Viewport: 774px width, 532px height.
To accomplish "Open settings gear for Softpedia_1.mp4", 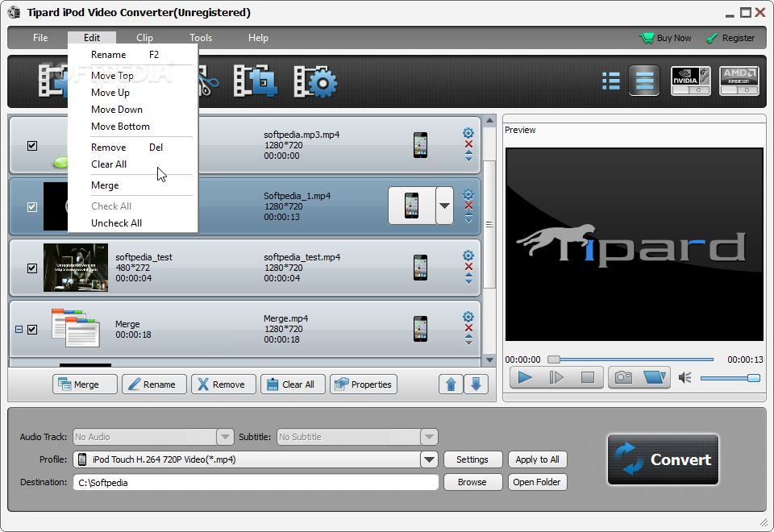I will click(468, 194).
